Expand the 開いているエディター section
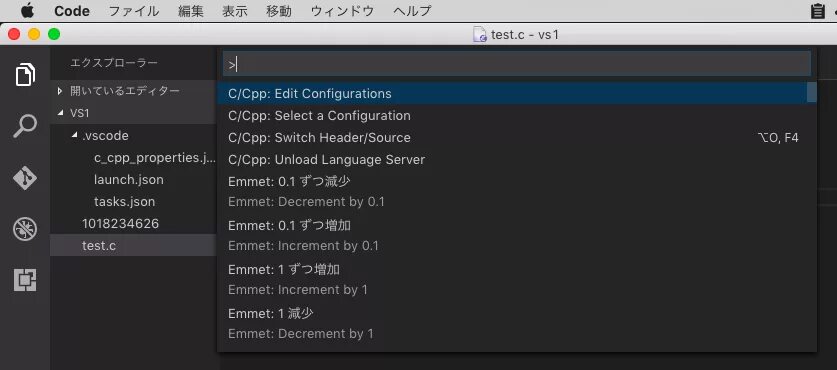 pos(133,91)
